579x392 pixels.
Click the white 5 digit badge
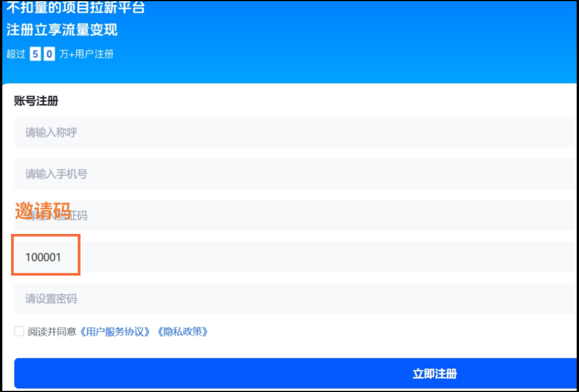click(35, 53)
